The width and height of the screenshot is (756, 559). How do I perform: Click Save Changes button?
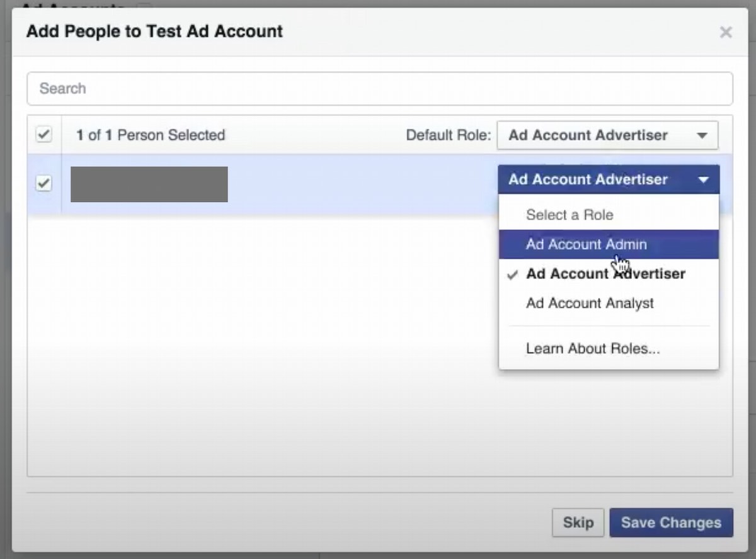point(671,522)
